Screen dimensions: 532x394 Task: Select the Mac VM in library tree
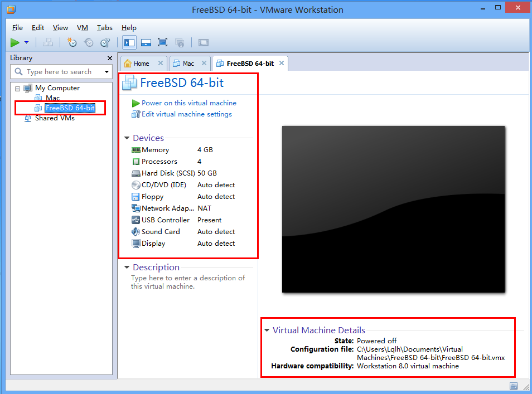[52, 98]
